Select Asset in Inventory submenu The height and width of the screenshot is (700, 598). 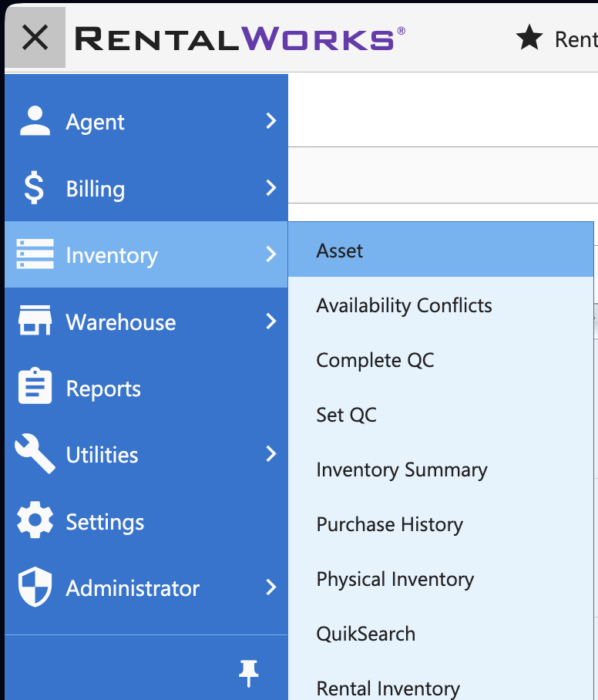coord(441,250)
